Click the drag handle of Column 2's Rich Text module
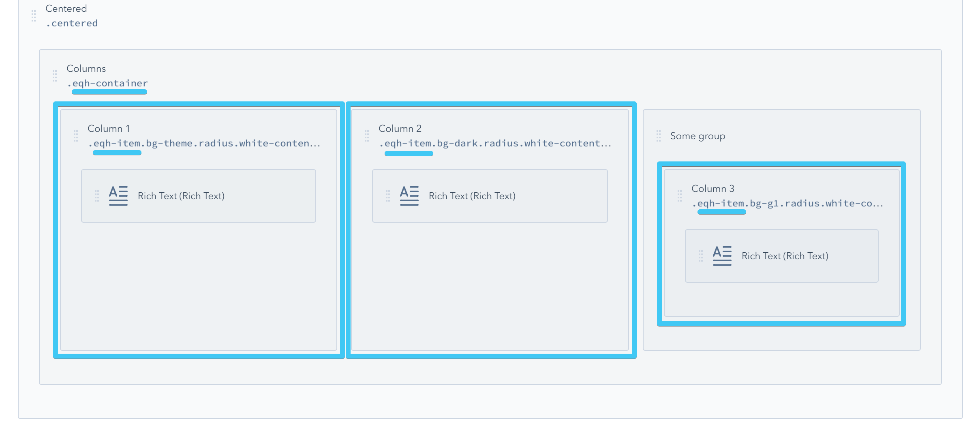The image size is (980, 434). pyautogui.click(x=388, y=196)
